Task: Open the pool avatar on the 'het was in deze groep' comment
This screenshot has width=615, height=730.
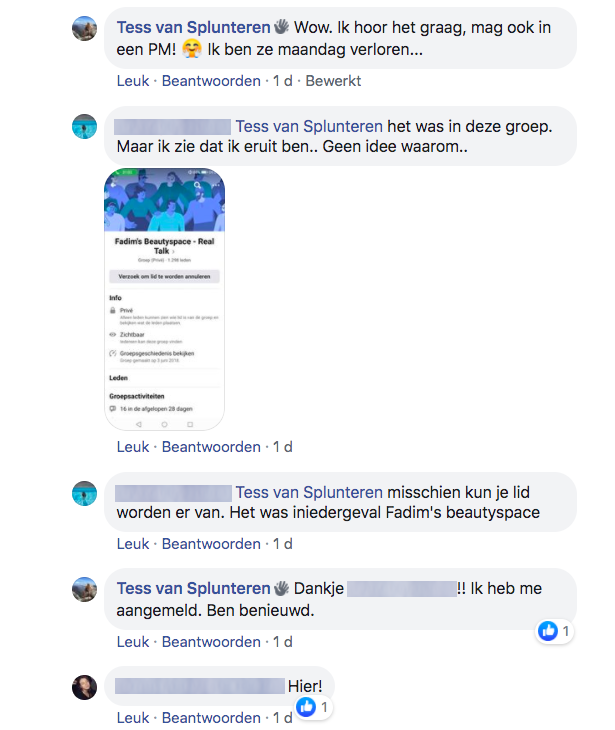Action: (x=84, y=126)
